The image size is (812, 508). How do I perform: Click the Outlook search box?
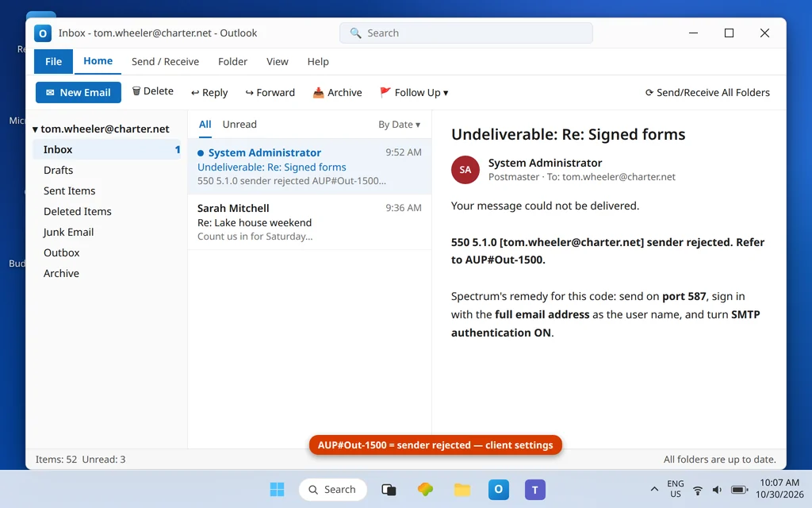(466, 33)
